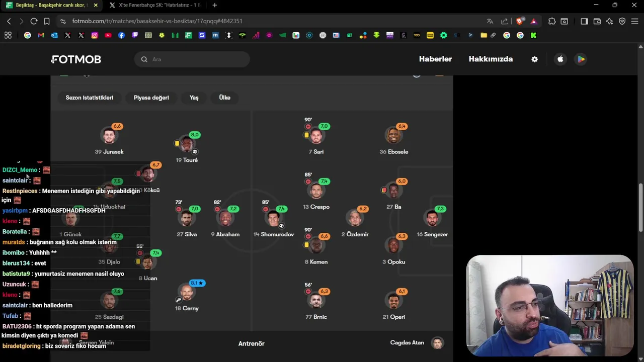Open player 36 Ebosele

tap(394, 141)
